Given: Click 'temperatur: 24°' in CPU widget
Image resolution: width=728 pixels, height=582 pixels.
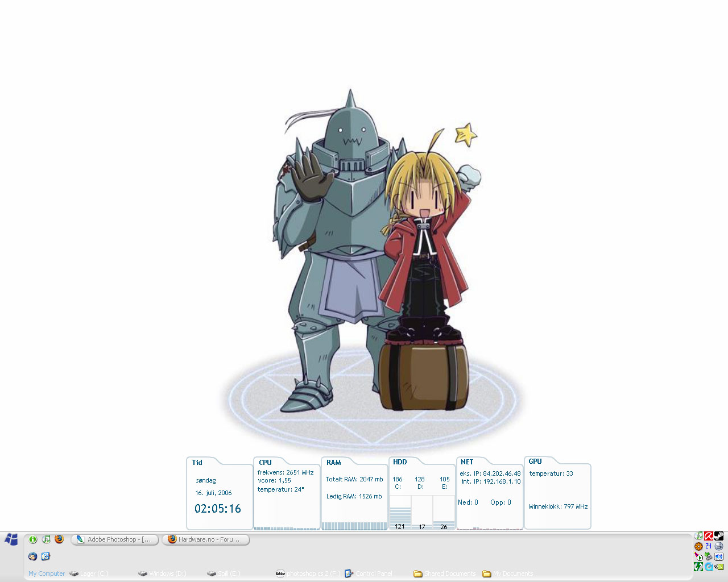Looking at the screenshot, I should tap(281, 489).
